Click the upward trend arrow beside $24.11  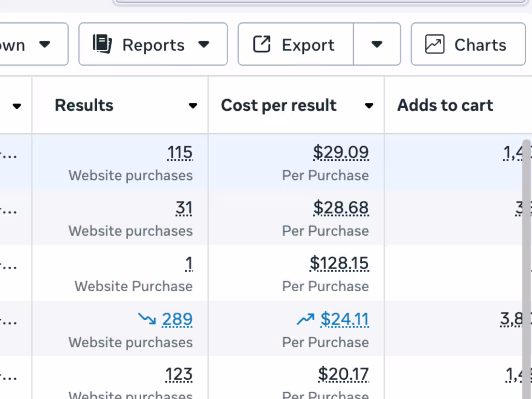[305, 319]
